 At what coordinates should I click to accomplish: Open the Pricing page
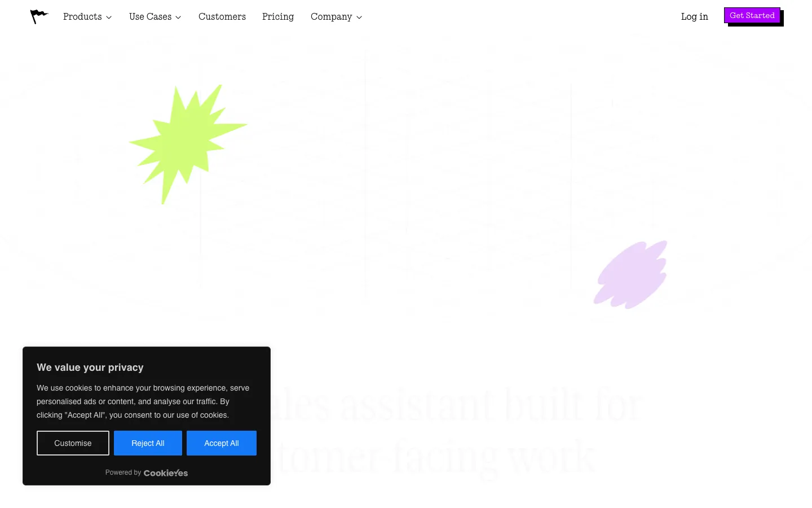278,17
